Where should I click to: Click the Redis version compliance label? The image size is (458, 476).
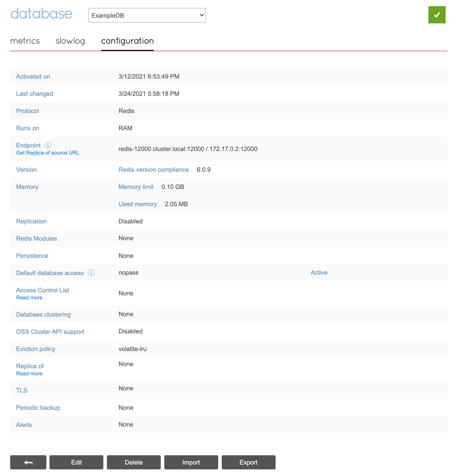[153, 170]
